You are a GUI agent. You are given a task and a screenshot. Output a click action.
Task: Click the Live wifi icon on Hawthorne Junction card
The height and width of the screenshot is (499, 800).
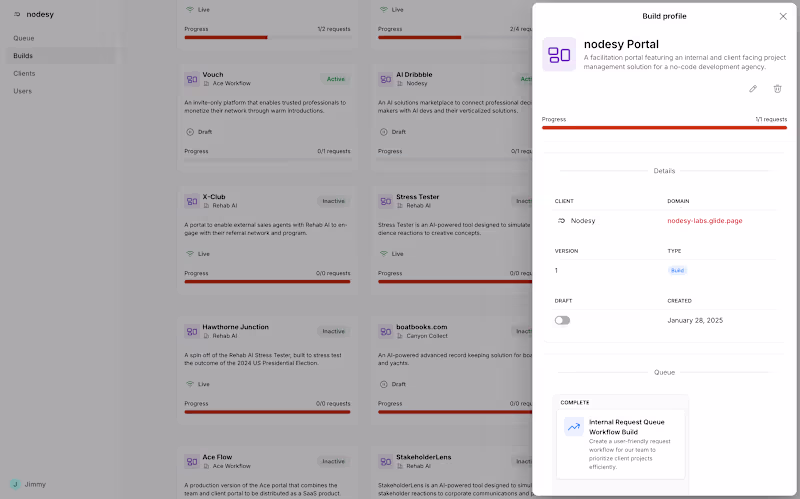pos(190,384)
